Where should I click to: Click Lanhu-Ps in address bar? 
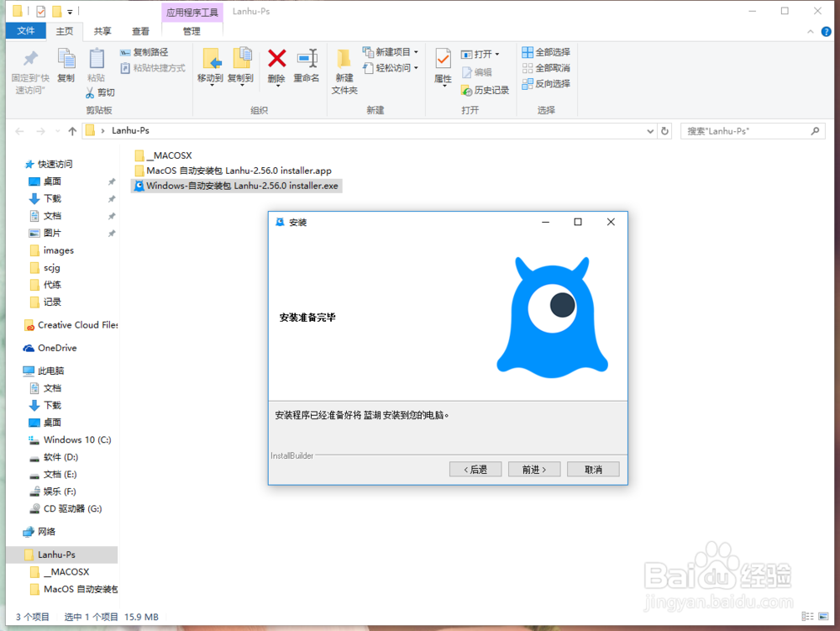(x=130, y=131)
